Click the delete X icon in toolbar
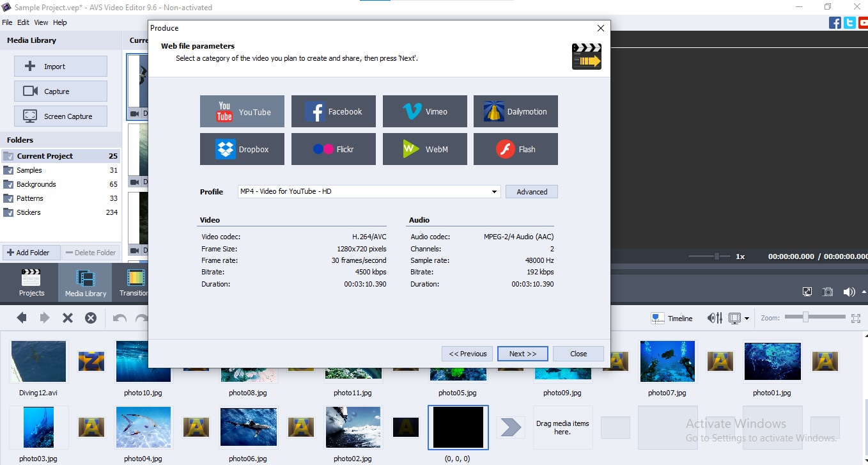This screenshot has height=465, width=868. pos(68,318)
